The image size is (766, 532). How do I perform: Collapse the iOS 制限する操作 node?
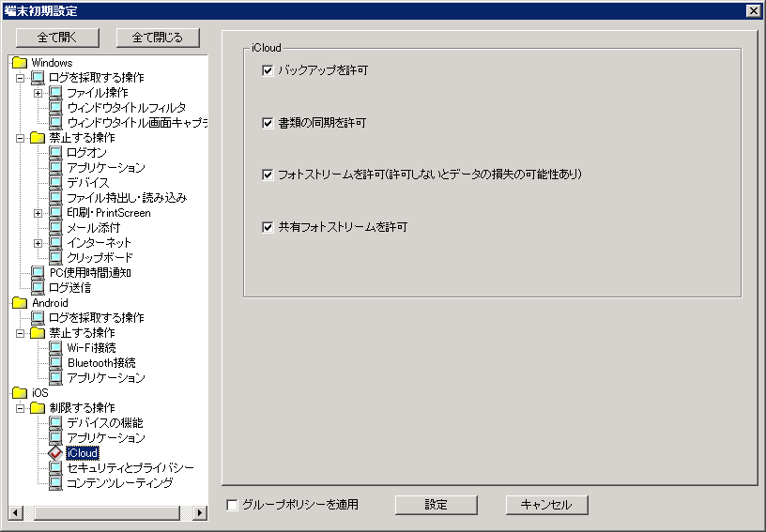(20, 408)
